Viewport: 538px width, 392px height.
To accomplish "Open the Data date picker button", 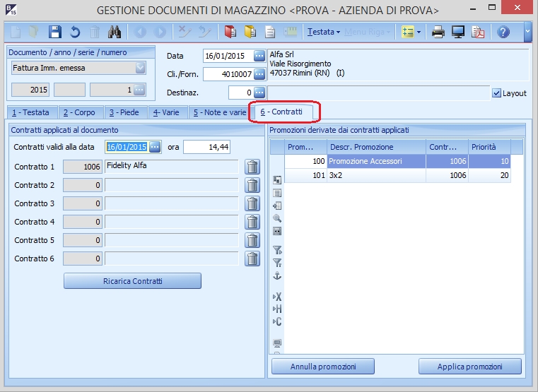I will coord(259,56).
